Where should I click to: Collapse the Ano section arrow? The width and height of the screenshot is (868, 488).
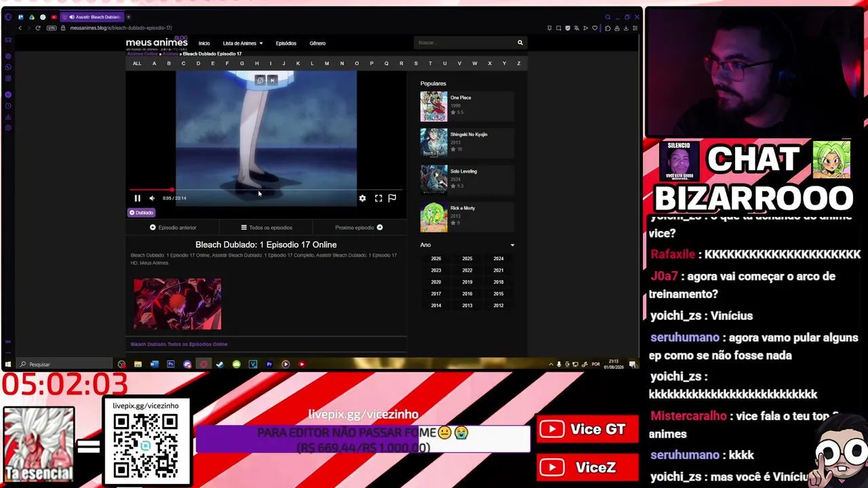pyautogui.click(x=512, y=245)
